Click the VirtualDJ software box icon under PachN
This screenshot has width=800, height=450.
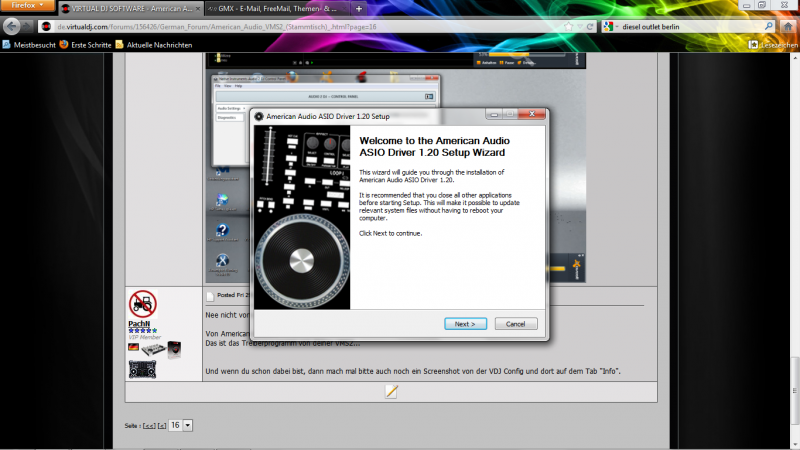[x=174, y=349]
